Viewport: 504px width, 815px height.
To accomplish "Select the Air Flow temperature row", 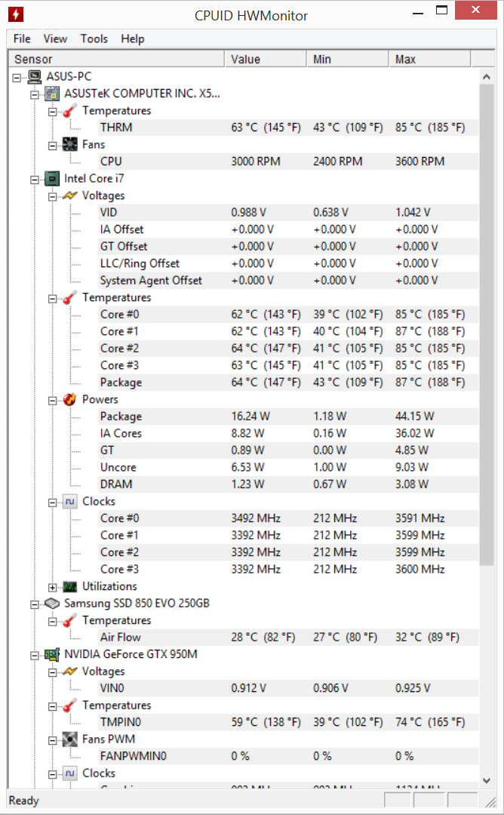I will click(x=287, y=638).
